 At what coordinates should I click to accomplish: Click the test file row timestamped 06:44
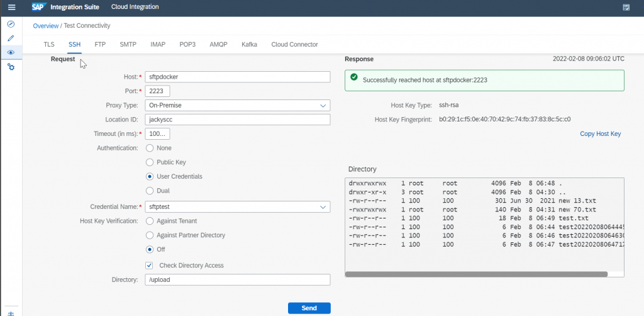pyautogui.click(x=485, y=227)
